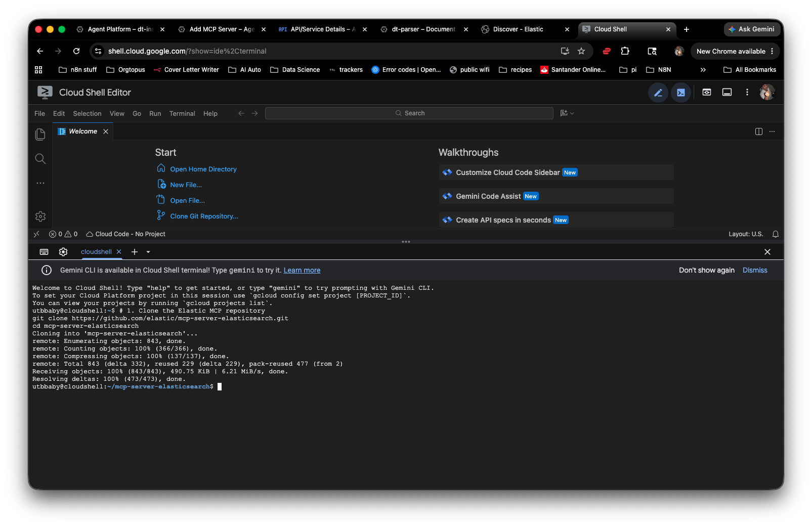812x527 pixels.
Task: Expand hidden bookmarks chevron
Action: [703, 70]
